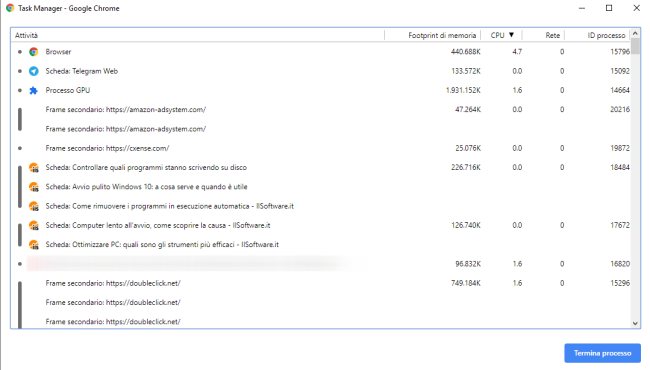650x370 pixels.
Task: Click the icon beside Ottimizzare PC tab row
Action: (34, 245)
